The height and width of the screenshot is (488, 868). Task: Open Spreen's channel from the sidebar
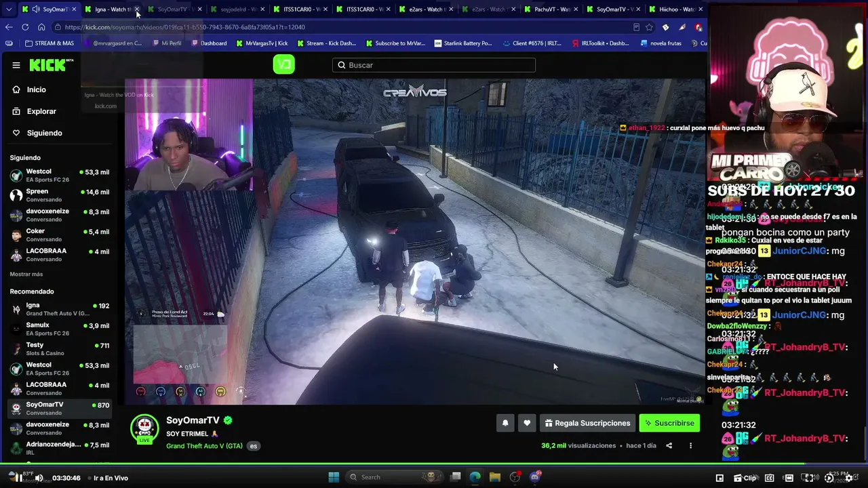(60, 195)
